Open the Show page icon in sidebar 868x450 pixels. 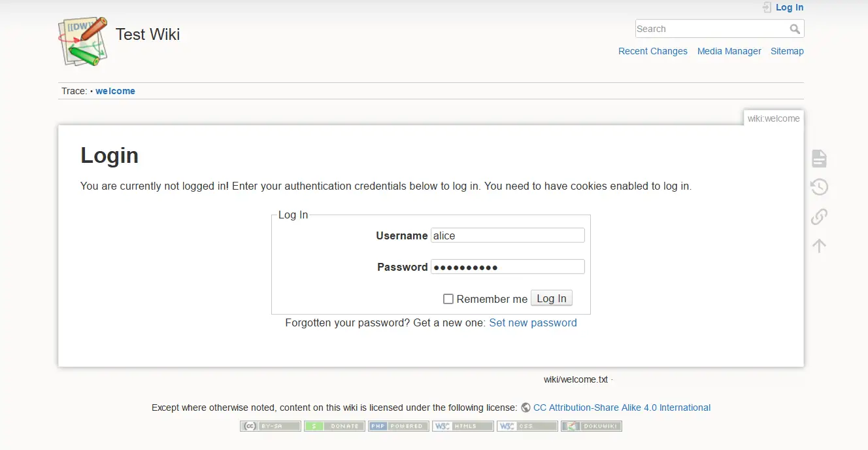pyautogui.click(x=819, y=158)
